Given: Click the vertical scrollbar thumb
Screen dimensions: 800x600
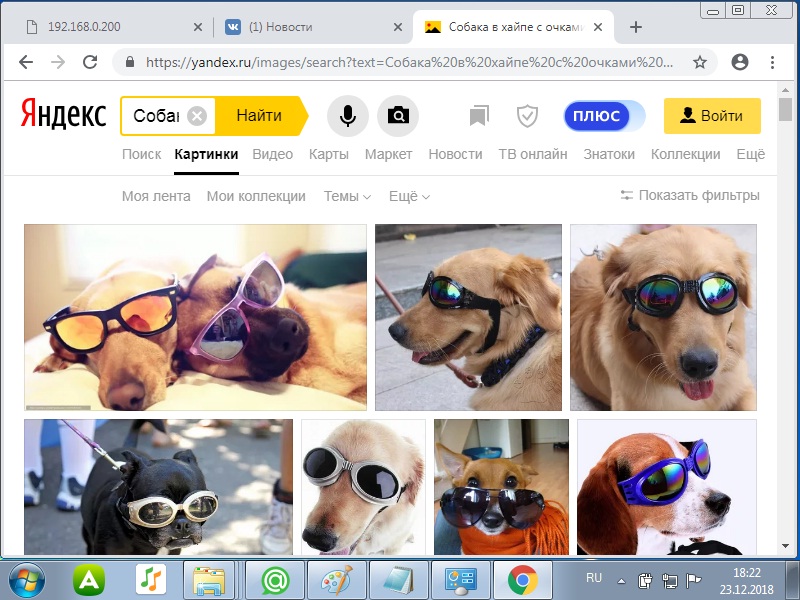Looking at the screenshot, I should [x=785, y=109].
